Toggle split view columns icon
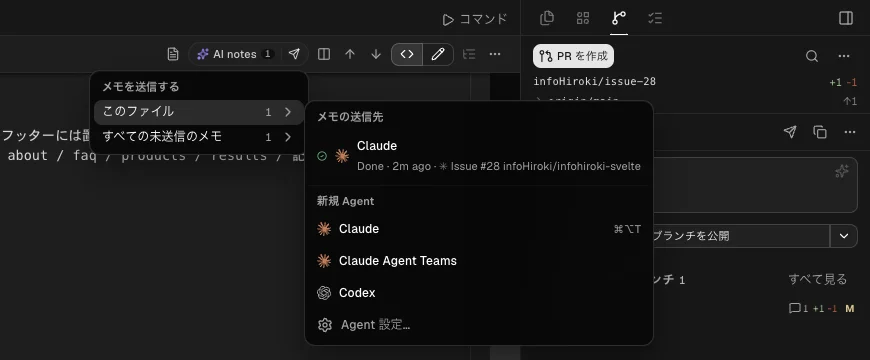This screenshot has width=870, height=360. click(324, 54)
